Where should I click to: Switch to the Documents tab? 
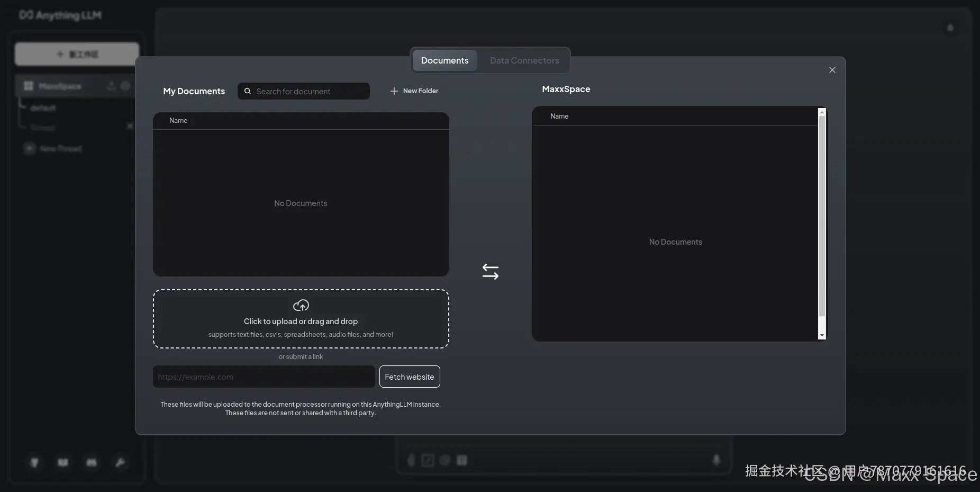(x=444, y=60)
